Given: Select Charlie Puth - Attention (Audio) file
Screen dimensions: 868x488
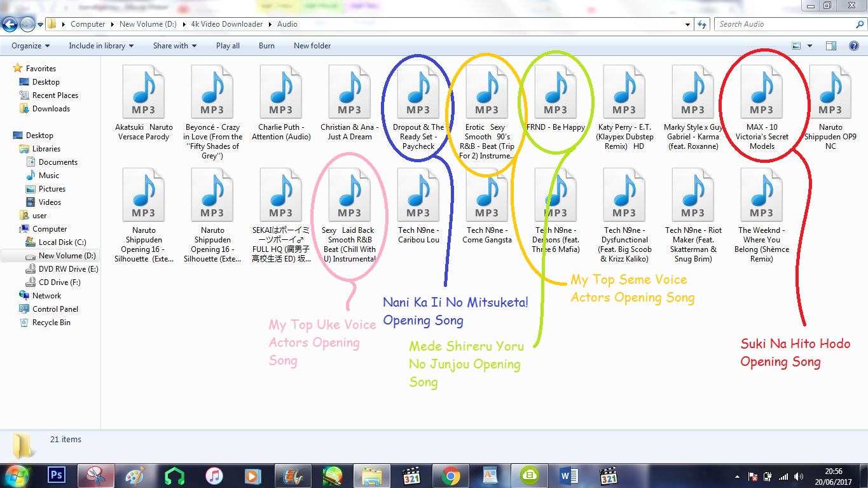Looking at the screenshot, I should pyautogui.click(x=281, y=102).
